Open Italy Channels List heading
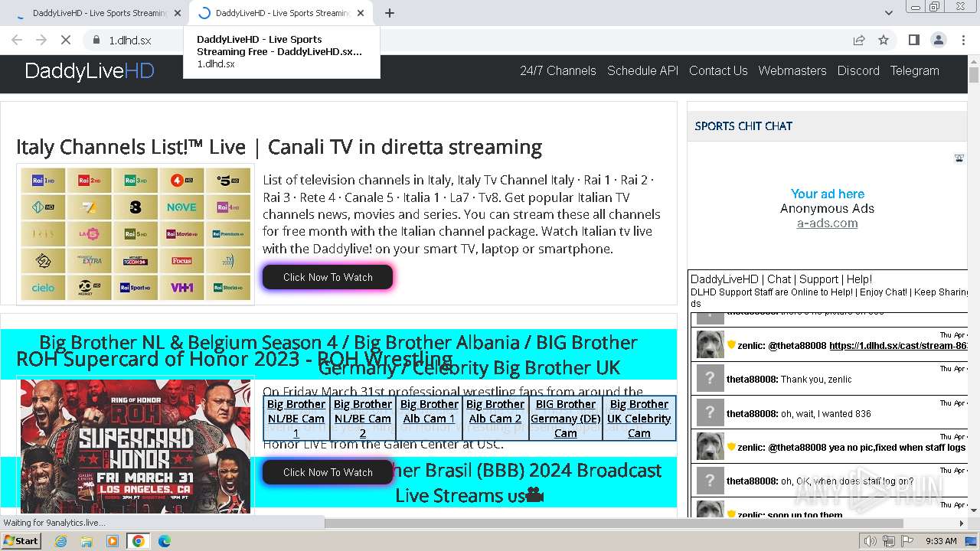This screenshot has height=551, width=980. pyautogui.click(x=279, y=147)
